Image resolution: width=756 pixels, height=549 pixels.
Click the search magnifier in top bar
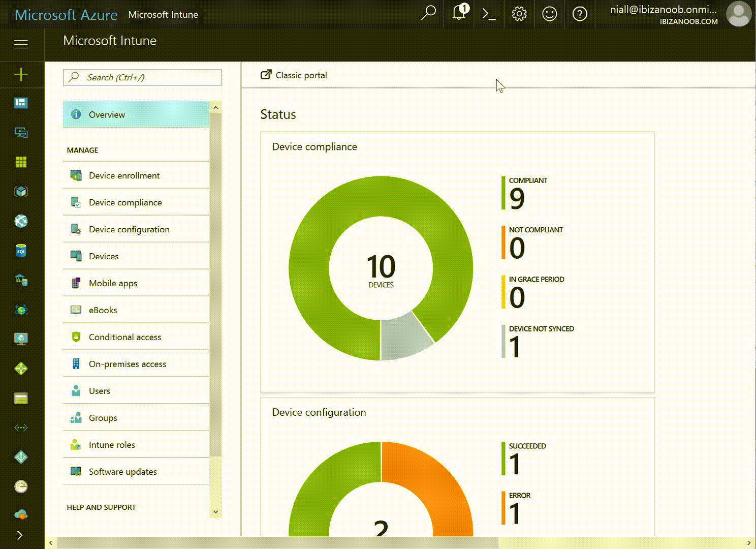(x=428, y=13)
